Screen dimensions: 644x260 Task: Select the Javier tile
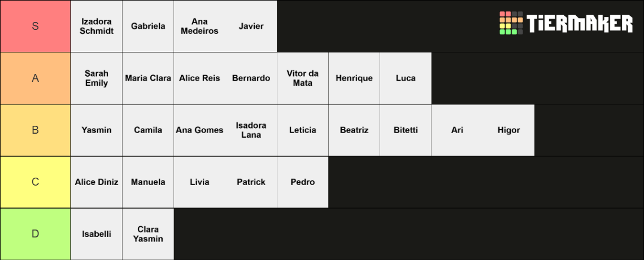[251, 26]
